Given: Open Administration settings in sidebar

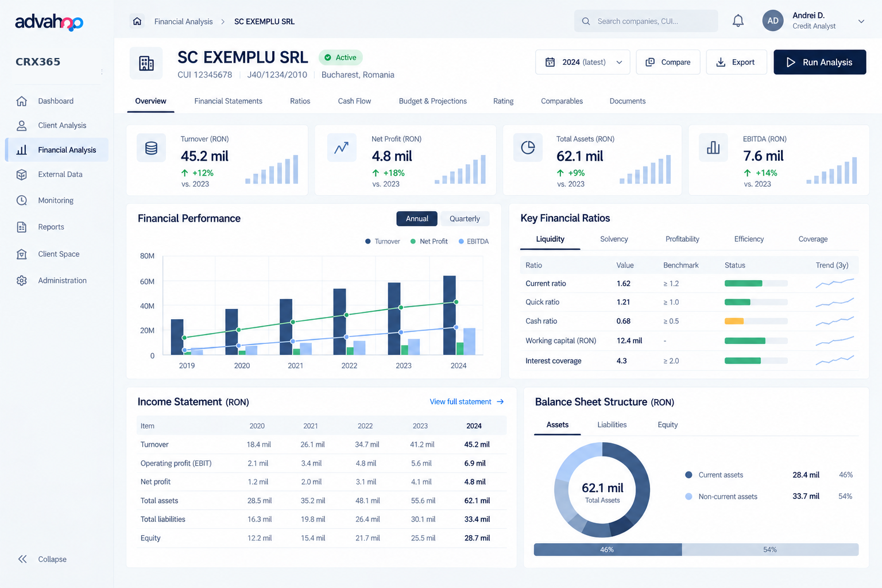Looking at the screenshot, I should [56, 280].
